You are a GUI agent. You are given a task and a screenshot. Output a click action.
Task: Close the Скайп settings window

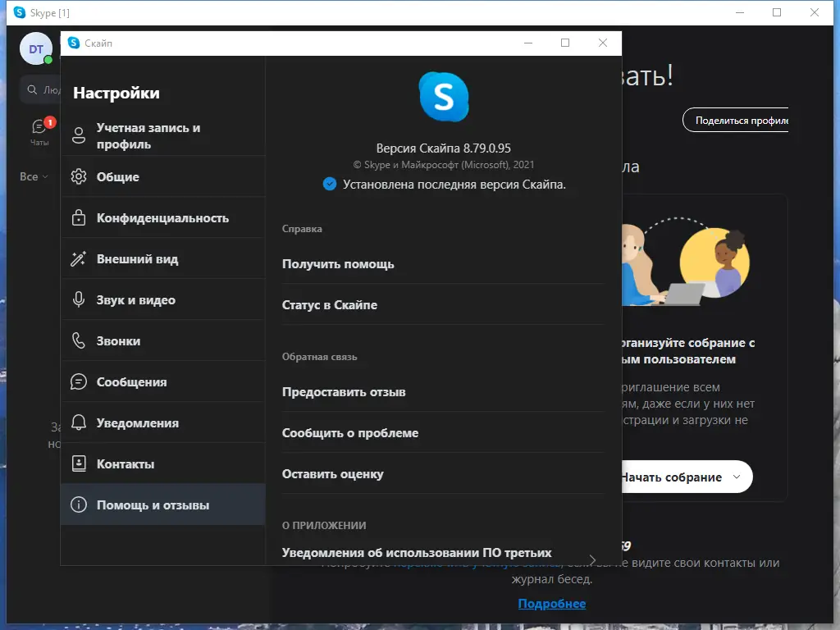pyautogui.click(x=603, y=43)
